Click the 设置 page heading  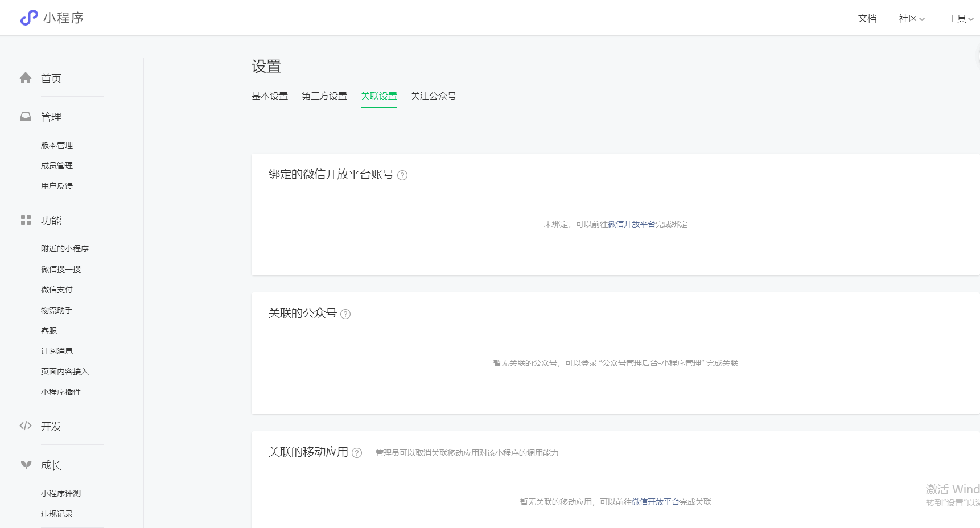tap(266, 67)
